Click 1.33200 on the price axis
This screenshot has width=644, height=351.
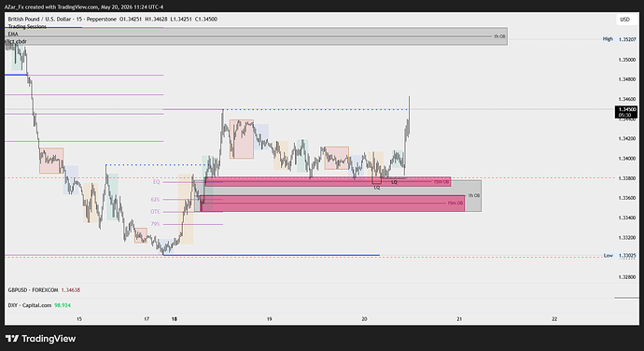627,237
